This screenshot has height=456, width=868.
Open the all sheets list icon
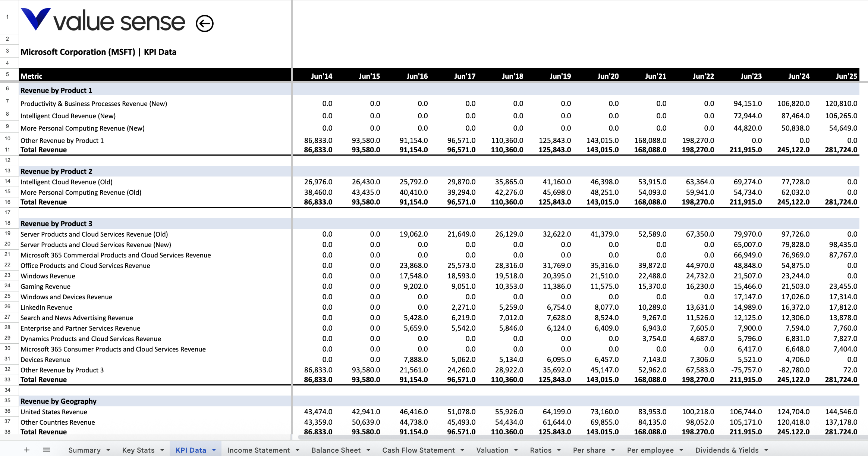point(46,450)
